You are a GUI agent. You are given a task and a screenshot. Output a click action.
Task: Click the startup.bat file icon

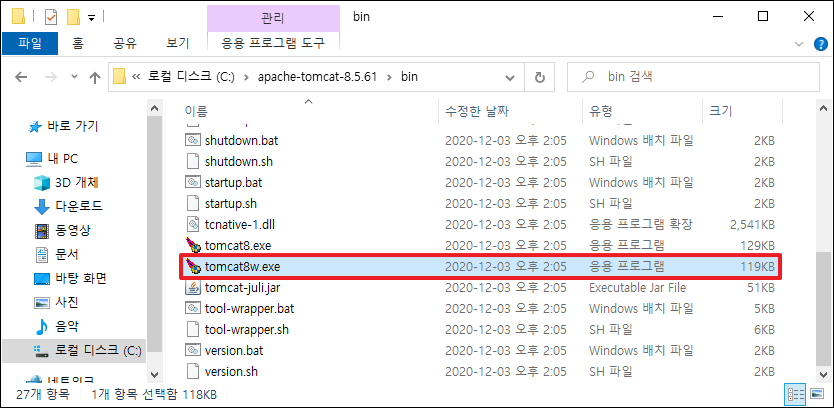[192, 182]
